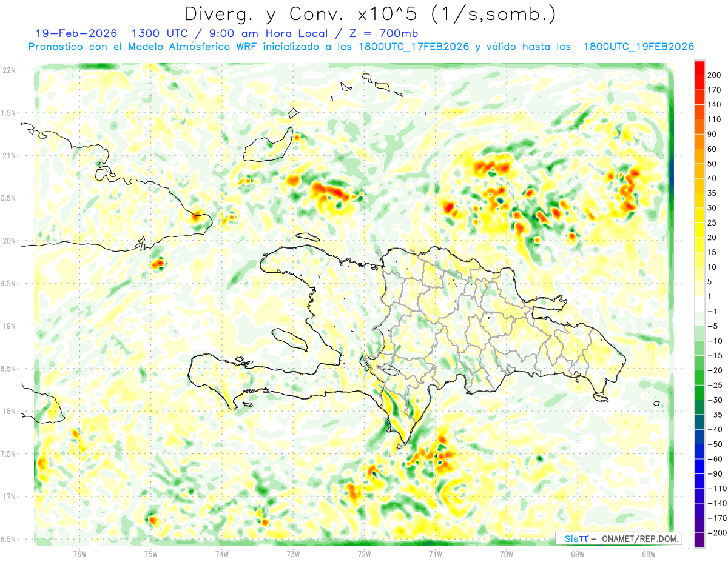The height and width of the screenshot is (562, 728).
Task: Click the dark red swatch atop the colorbar
Action: coord(699,68)
